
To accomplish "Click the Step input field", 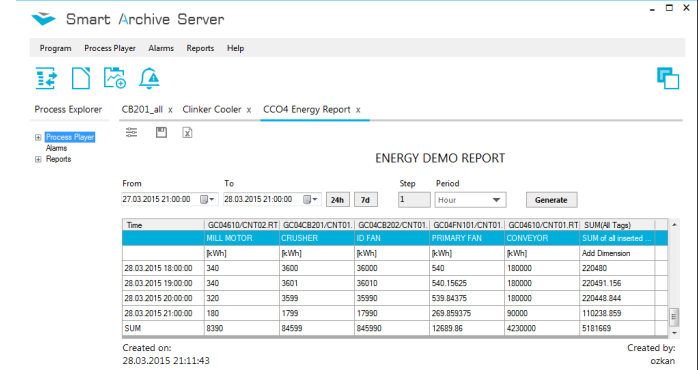I will (414, 199).
